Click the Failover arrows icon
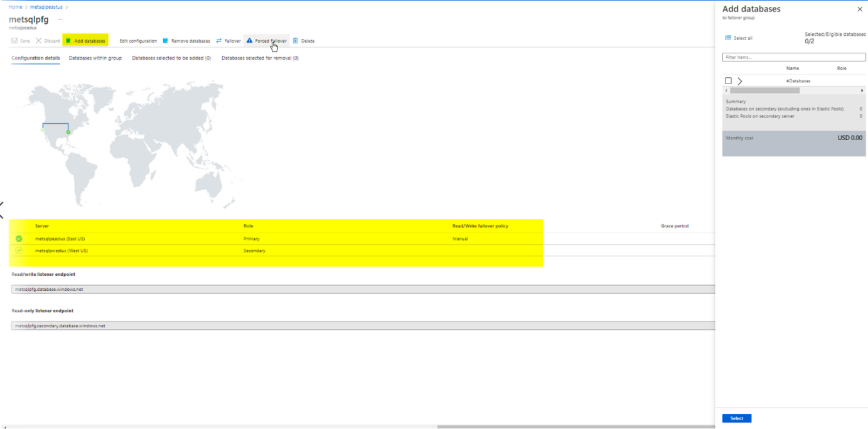 tap(219, 41)
